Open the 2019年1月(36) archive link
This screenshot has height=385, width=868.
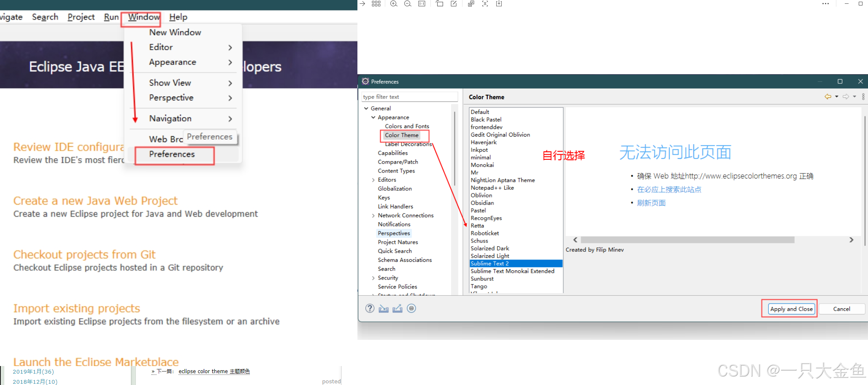click(x=33, y=372)
